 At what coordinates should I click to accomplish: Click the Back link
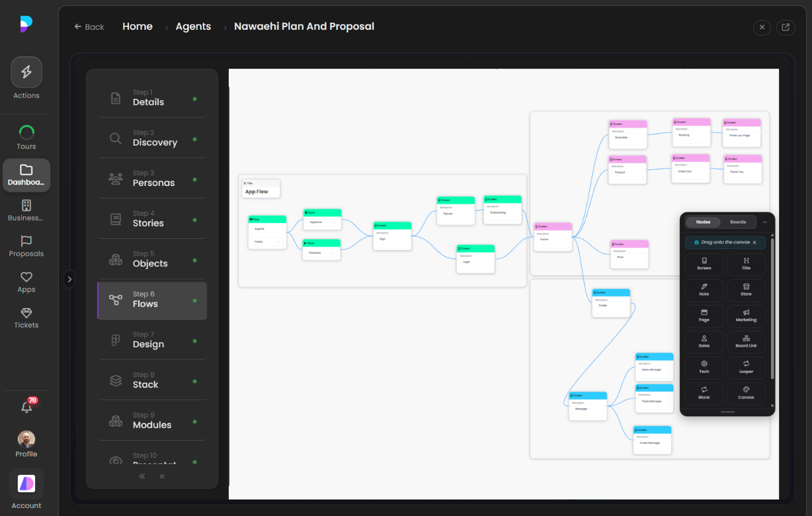89,27
